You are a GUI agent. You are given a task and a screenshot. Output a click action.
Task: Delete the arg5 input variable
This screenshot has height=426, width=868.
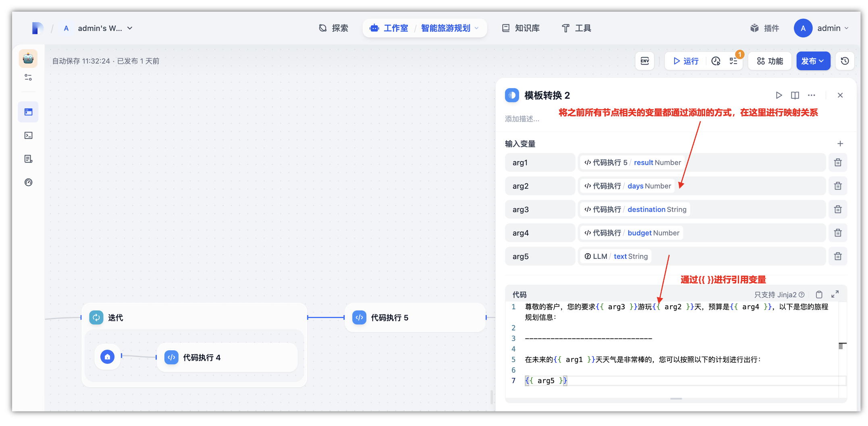(838, 256)
